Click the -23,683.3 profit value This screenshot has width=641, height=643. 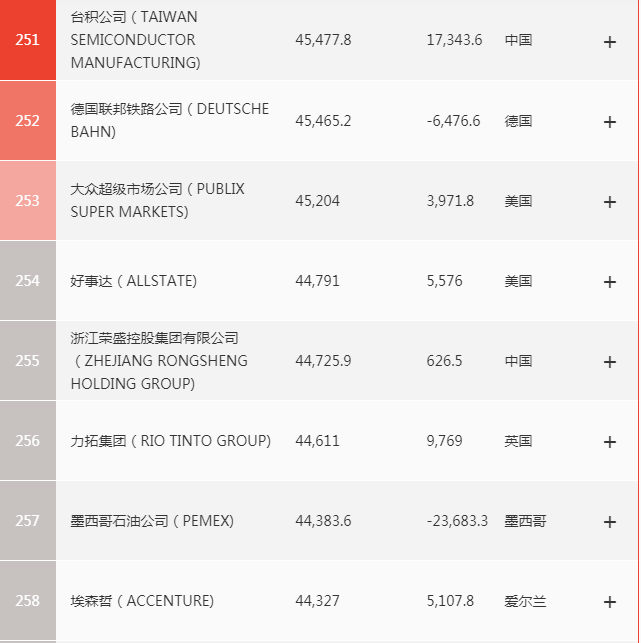[x=457, y=521]
